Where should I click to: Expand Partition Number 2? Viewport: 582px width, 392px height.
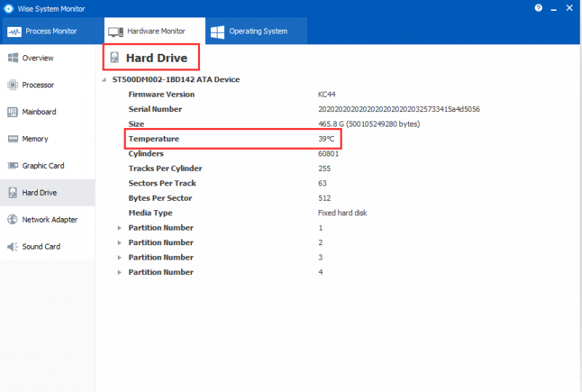point(119,243)
